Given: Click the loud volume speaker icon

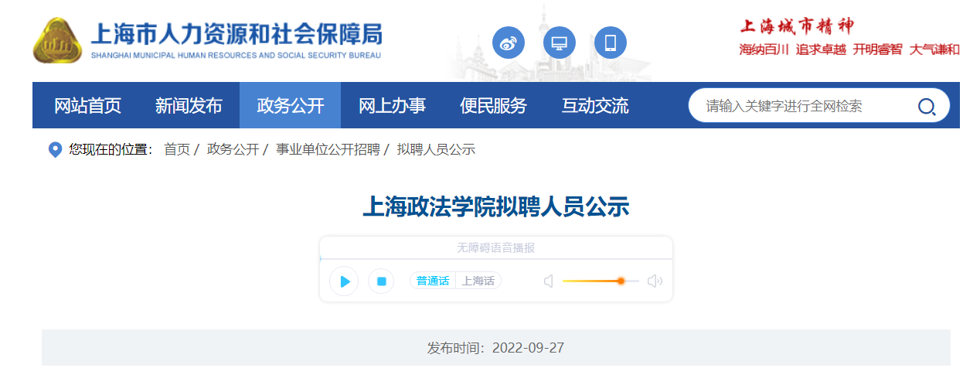Looking at the screenshot, I should [x=655, y=281].
